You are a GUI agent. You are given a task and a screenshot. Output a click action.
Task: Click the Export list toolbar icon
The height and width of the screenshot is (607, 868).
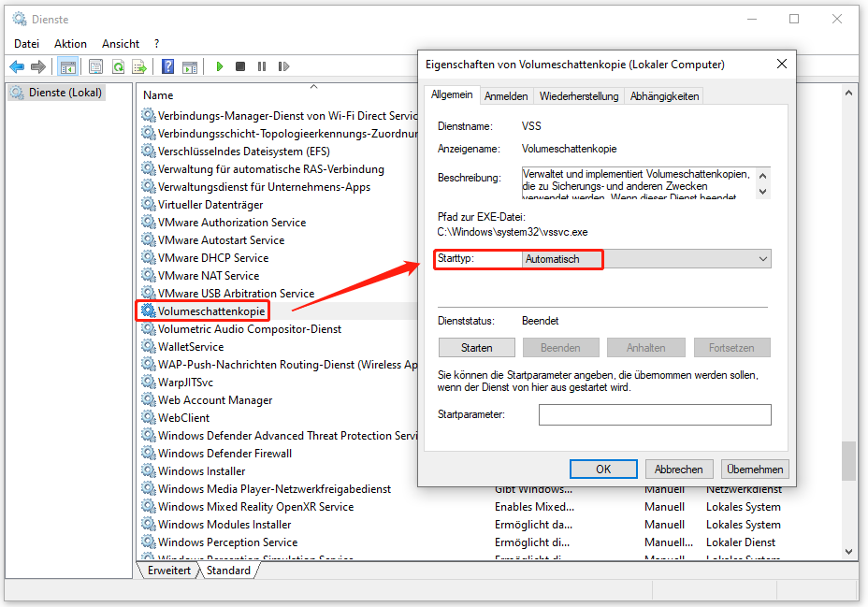138,66
